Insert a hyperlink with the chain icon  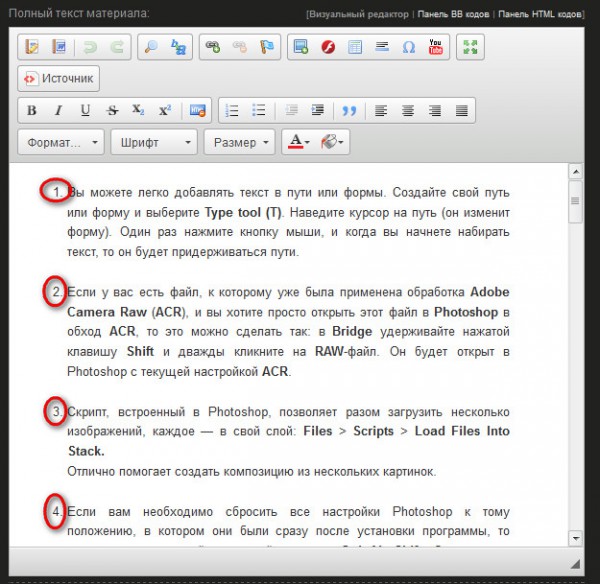point(213,47)
